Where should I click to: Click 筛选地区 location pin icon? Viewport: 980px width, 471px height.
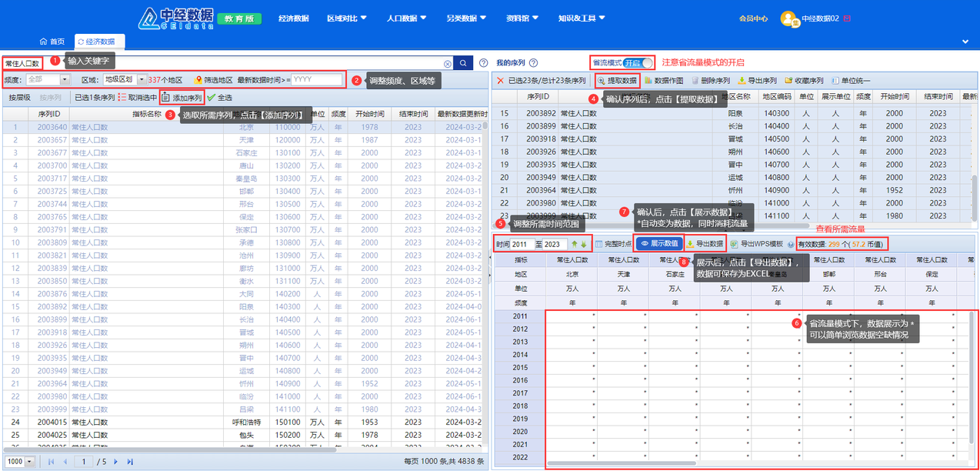click(198, 80)
